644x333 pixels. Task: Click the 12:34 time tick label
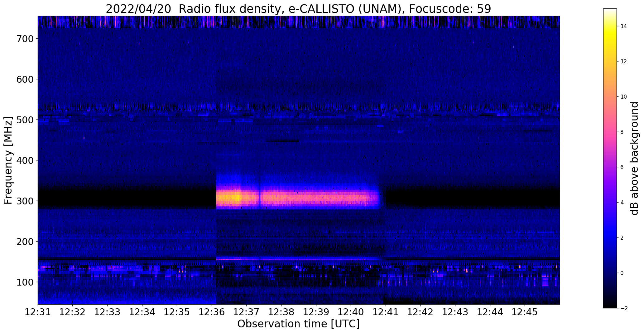point(142,312)
